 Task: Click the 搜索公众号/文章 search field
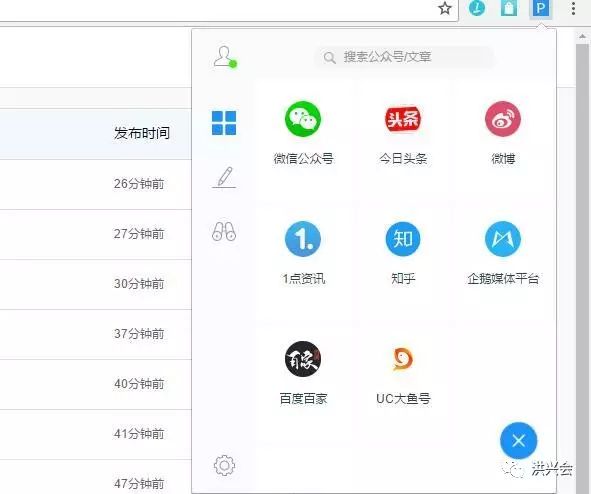coord(404,57)
